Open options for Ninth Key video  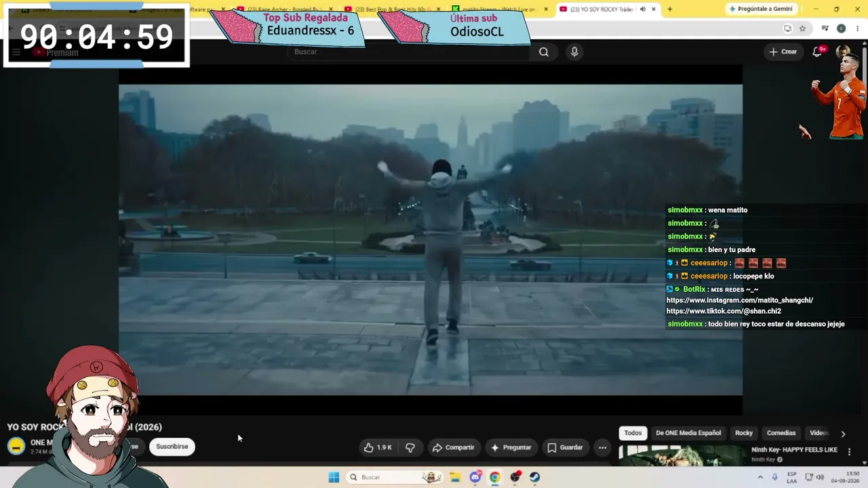click(849, 451)
